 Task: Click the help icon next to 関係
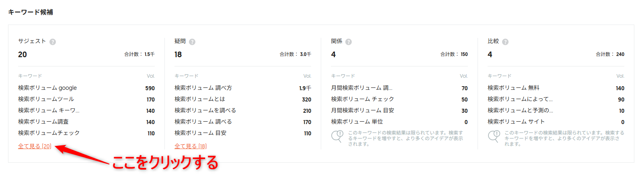[349, 42]
